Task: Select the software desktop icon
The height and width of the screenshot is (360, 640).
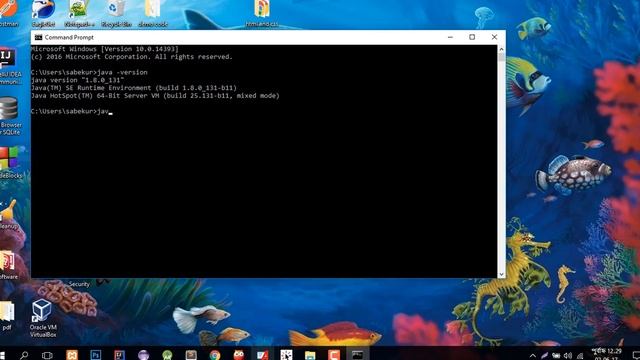Action: 8,265
